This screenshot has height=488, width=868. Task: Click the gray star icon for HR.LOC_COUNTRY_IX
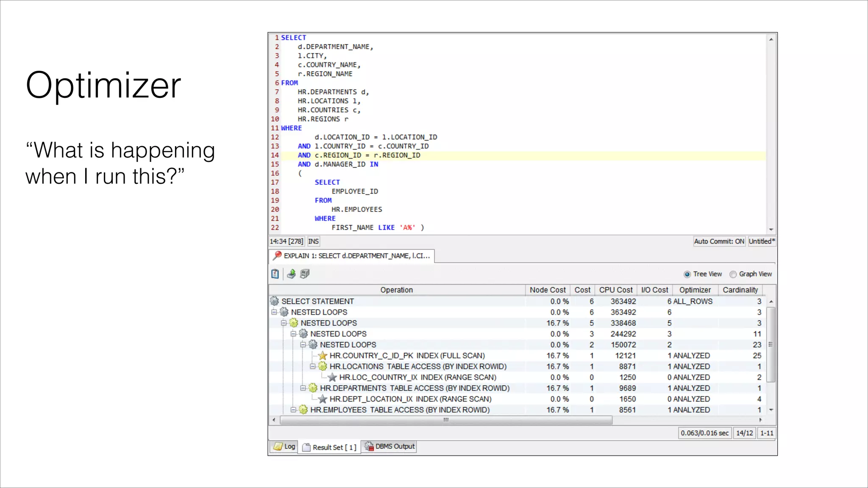click(x=332, y=377)
